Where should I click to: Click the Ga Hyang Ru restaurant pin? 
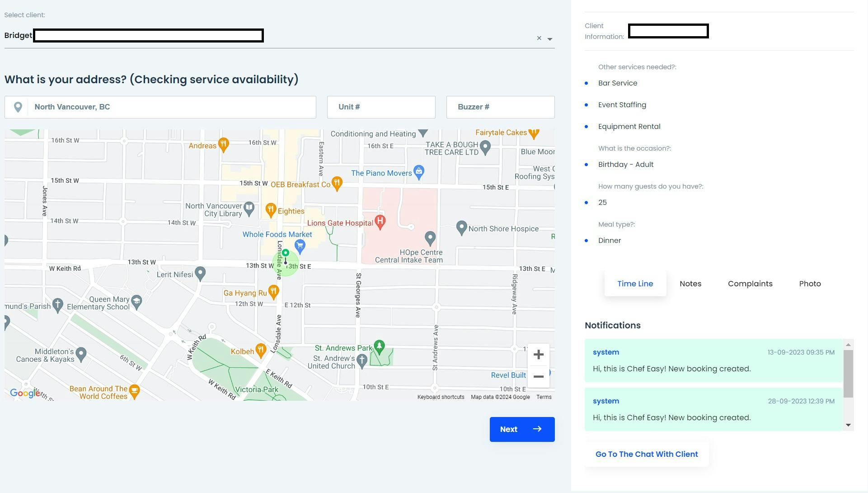(x=273, y=292)
